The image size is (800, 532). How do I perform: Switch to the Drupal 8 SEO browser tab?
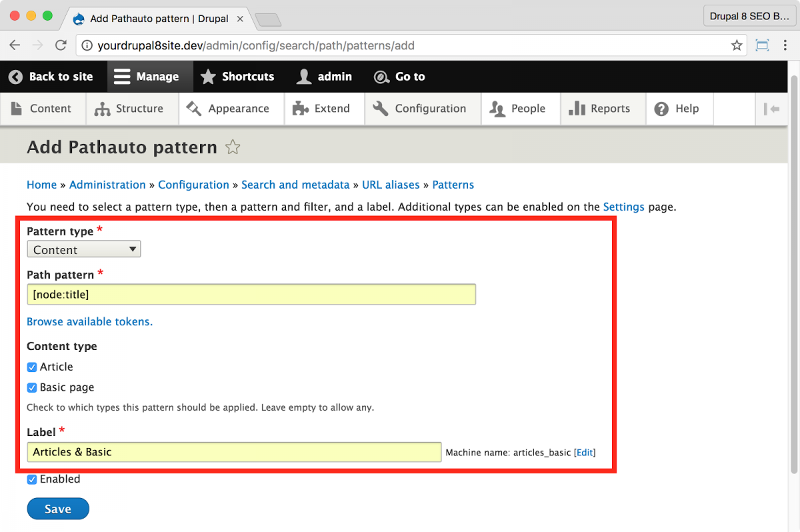click(x=748, y=15)
